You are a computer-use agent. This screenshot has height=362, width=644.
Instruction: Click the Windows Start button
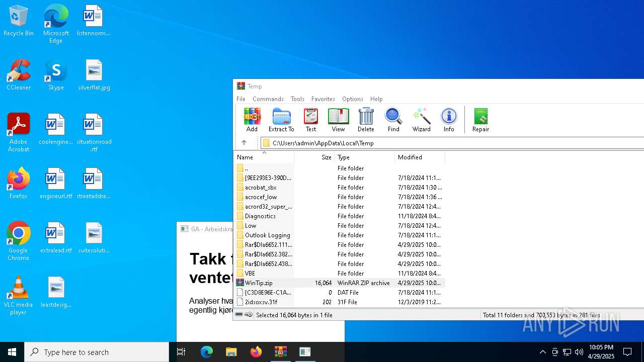coord(12,352)
